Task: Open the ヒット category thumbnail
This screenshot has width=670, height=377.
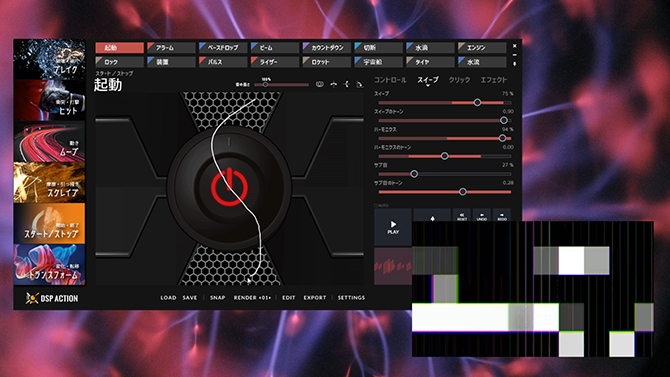Action: coord(49,100)
